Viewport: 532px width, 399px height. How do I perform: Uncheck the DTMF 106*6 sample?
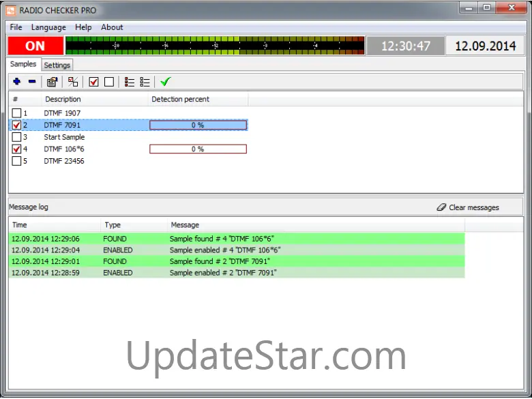(x=16, y=149)
